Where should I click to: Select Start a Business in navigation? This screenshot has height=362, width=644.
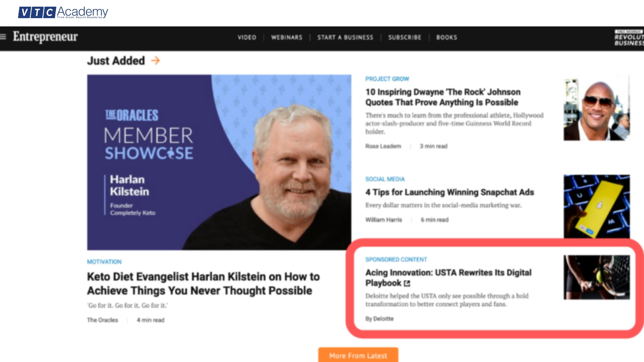345,38
